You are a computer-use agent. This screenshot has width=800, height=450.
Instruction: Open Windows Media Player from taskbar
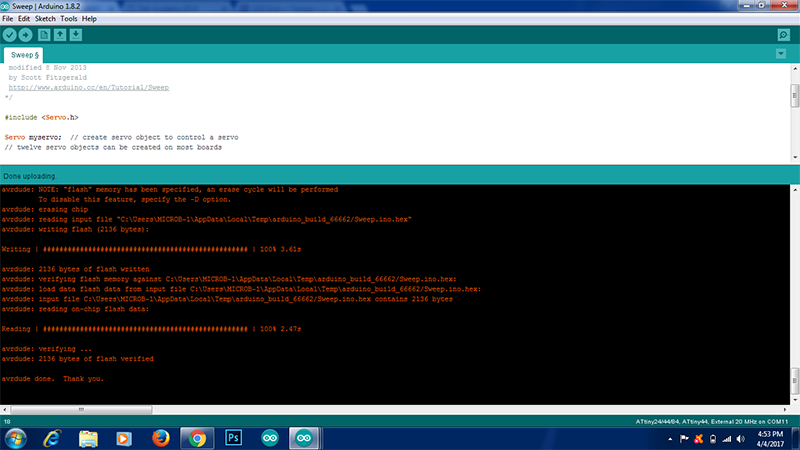pyautogui.click(x=124, y=439)
